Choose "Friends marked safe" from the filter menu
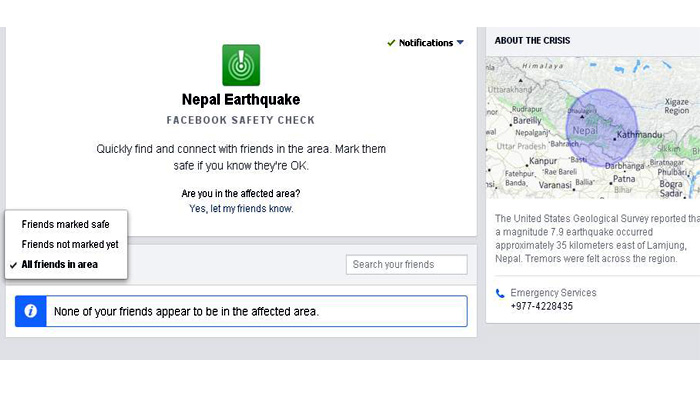The image size is (700, 400). pyautogui.click(x=65, y=224)
